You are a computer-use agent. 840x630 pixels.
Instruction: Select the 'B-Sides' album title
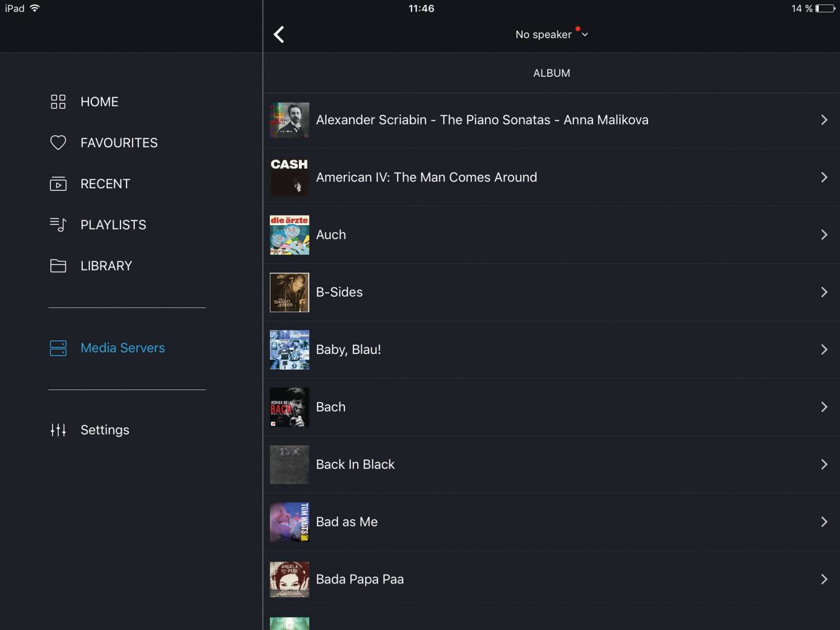pyautogui.click(x=339, y=292)
